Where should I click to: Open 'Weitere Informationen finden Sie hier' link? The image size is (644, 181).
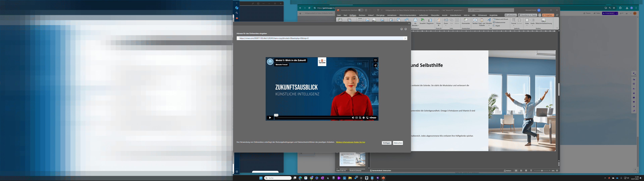(x=351, y=142)
